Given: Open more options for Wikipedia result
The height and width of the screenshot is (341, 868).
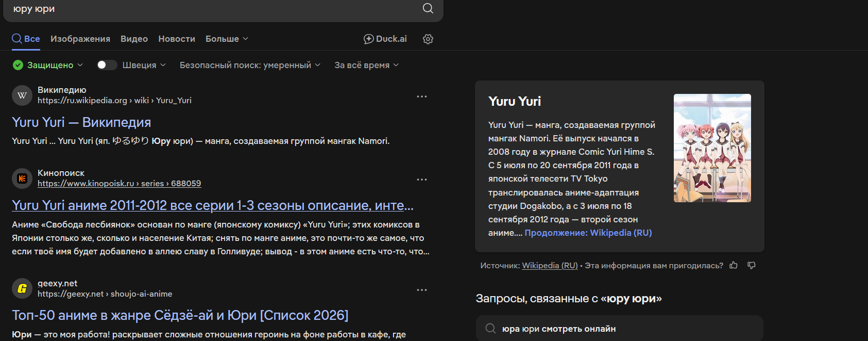Looking at the screenshot, I should [x=422, y=96].
